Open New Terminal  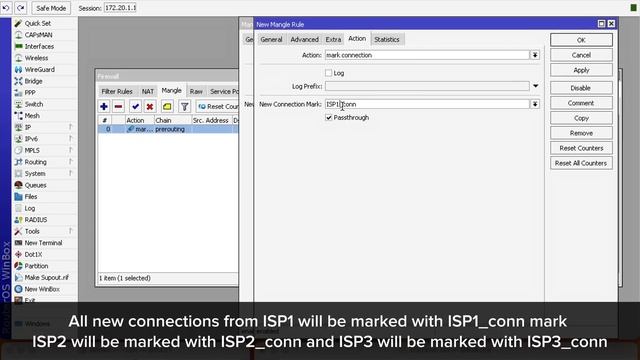pyautogui.click(x=43, y=243)
